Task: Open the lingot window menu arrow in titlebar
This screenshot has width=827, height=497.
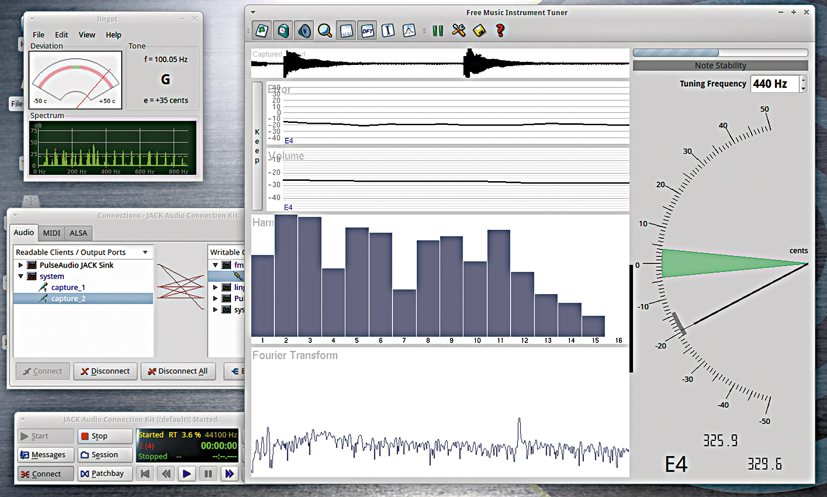Action: click(32, 18)
